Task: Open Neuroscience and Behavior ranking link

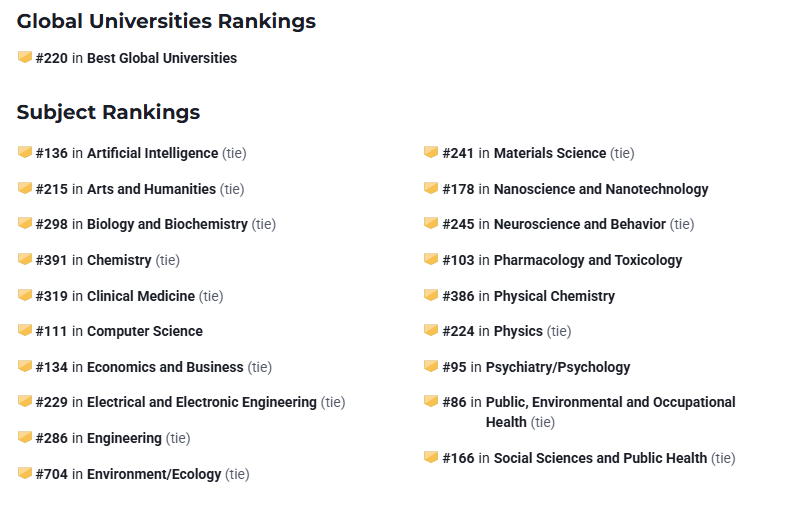Action: coord(580,225)
